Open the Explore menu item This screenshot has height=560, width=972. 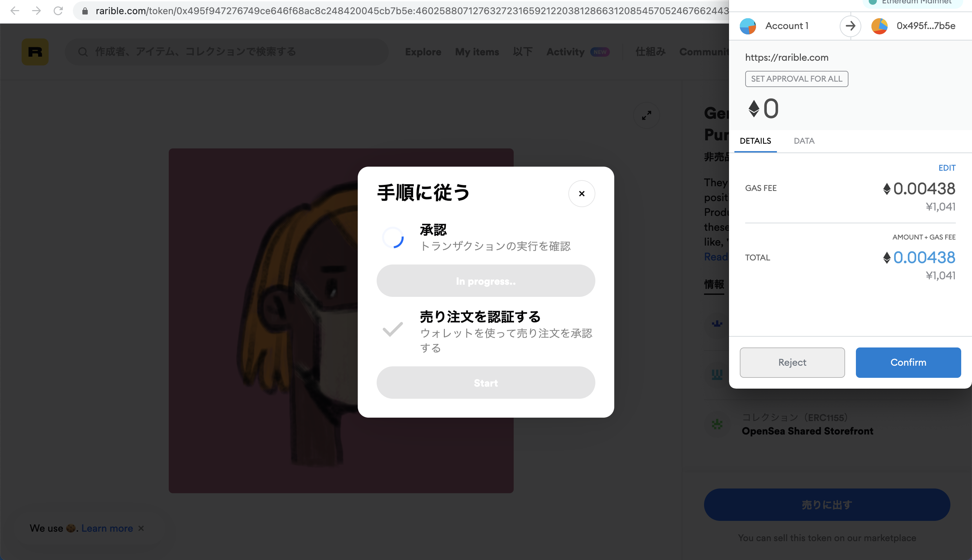click(x=423, y=52)
